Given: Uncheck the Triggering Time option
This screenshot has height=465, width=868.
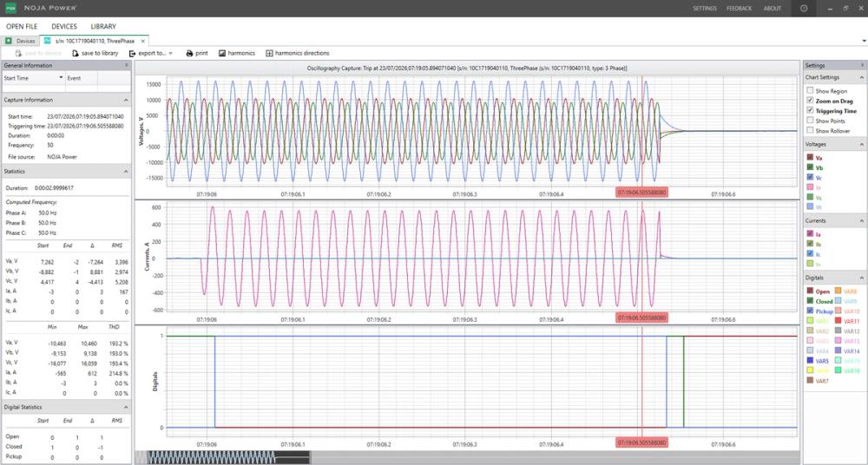Looking at the screenshot, I should pyautogui.click(x=811, y=111).
